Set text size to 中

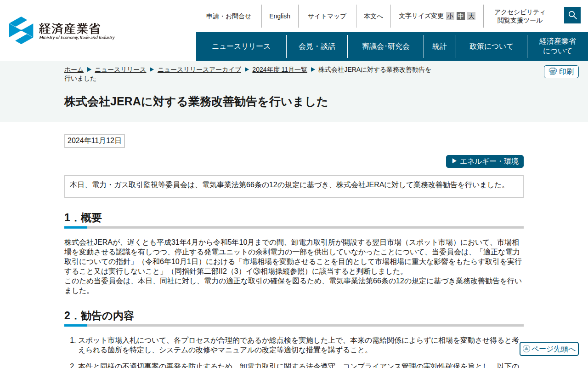pyautogui.click(x=461, y=16)
